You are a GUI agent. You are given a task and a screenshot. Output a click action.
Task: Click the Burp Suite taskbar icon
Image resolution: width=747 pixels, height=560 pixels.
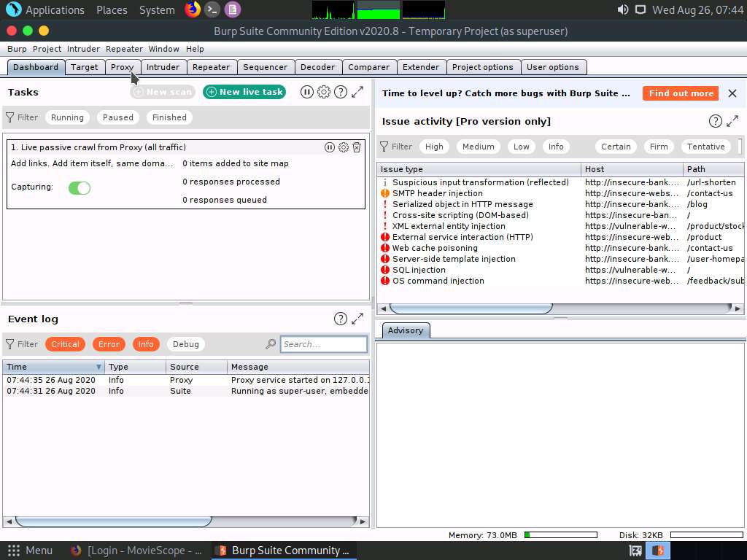pyautogui.click(x=284, y=551)
